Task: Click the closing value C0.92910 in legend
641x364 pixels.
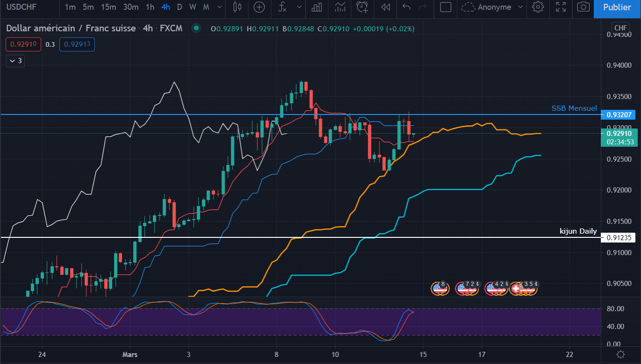Action: (x=333, y=29)
